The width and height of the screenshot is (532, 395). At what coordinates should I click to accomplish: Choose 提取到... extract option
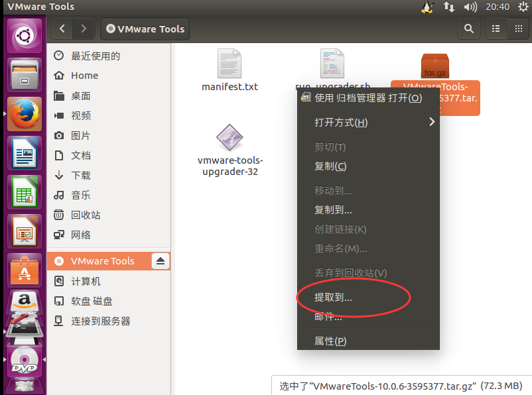click(x=368, y=298)
